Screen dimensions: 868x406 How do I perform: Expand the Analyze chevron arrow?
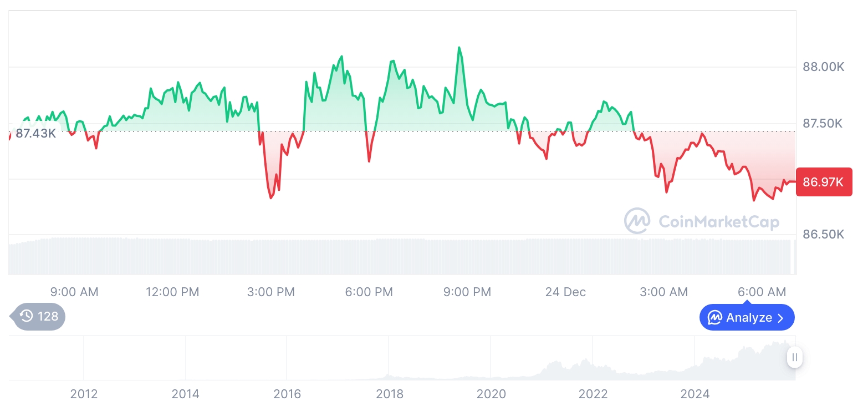click(781, 318)
